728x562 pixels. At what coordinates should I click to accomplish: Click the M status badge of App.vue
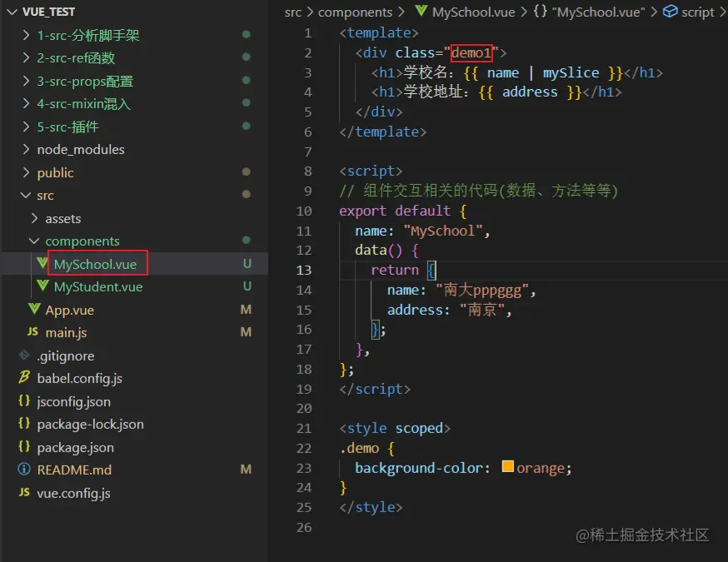pos(246,310)
